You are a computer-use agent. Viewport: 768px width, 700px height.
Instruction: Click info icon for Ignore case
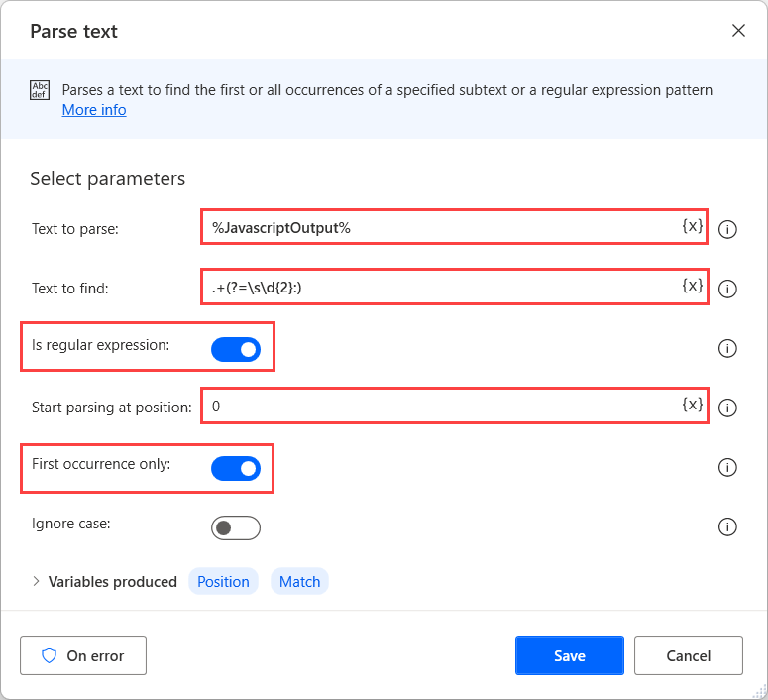(727, 526)
